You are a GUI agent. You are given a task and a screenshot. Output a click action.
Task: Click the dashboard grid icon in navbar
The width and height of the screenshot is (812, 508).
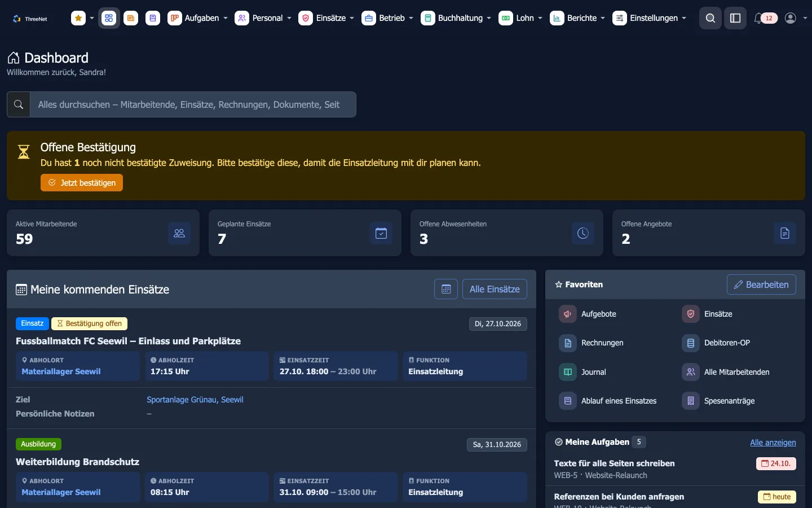tap(109, 18)
